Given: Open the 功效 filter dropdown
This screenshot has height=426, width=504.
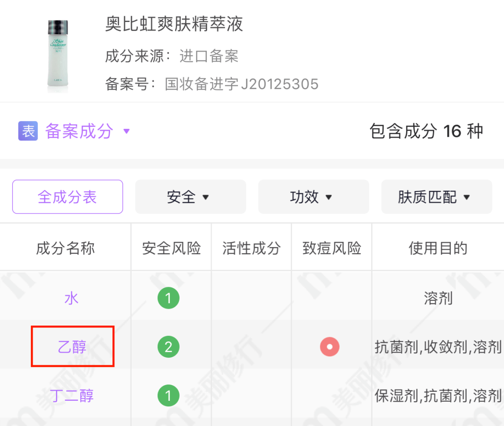Looking at the screenshot, I should tap(313, 197).
